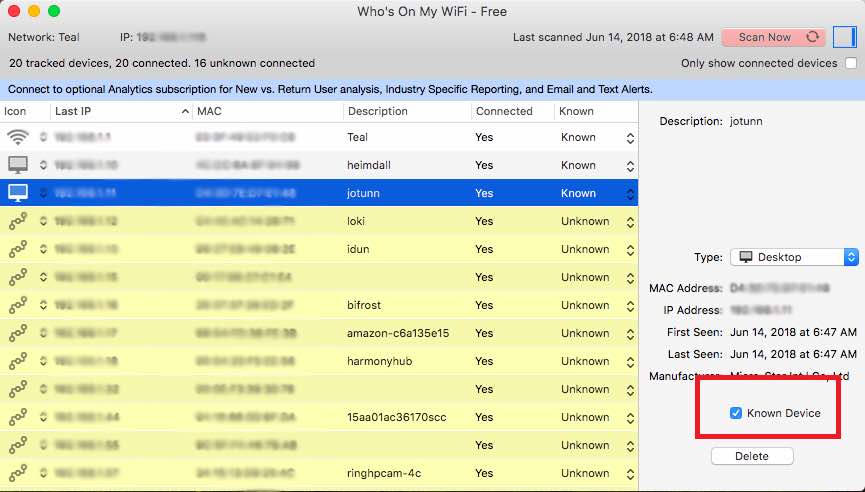Toggle the side panel button beside Scan Now
This screenshot has width=865, height=492.
click(x=845, y=37)
